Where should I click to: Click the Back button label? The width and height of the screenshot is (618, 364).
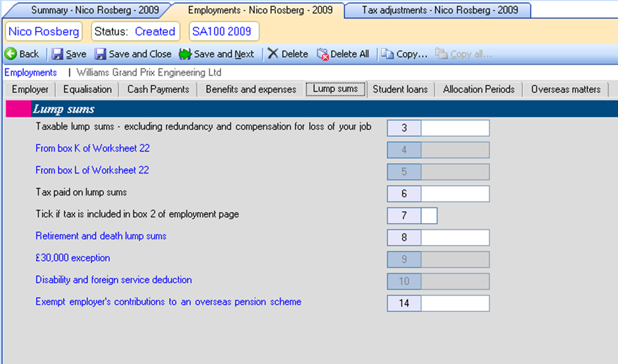coord(29,54)
